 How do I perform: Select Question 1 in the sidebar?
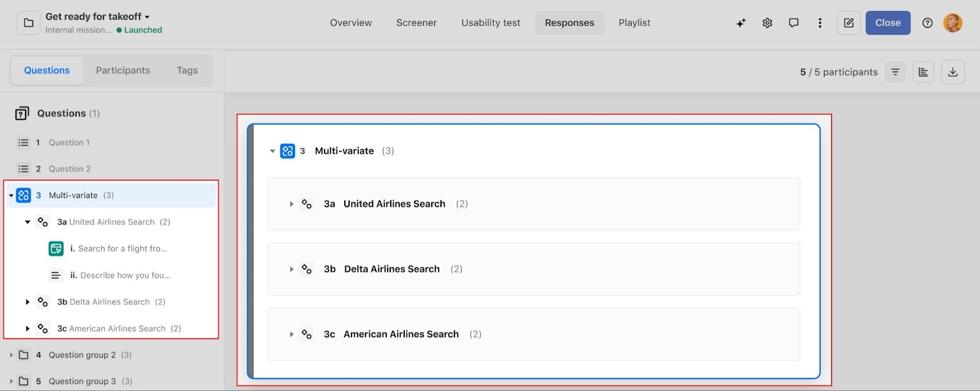pyautogui.click(x=69, y=143)
